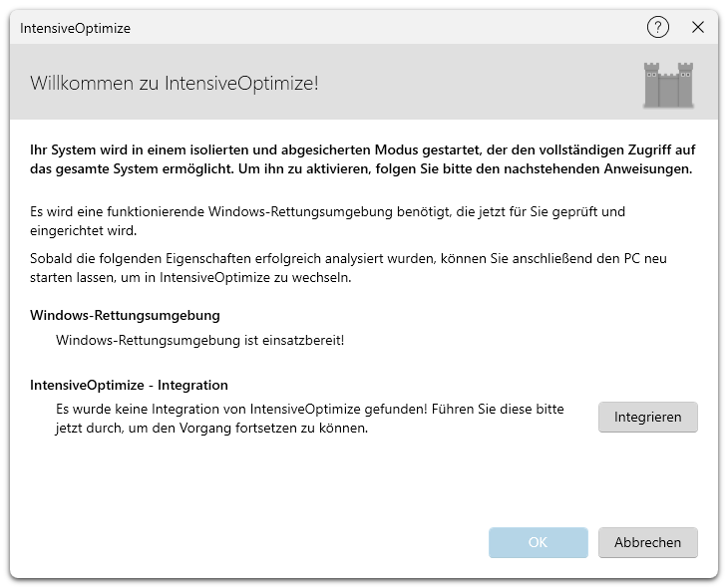
Task: Click the 'Willkommen zu IntensiveOptimize!' heading
Action: click(x=175, y=83)
